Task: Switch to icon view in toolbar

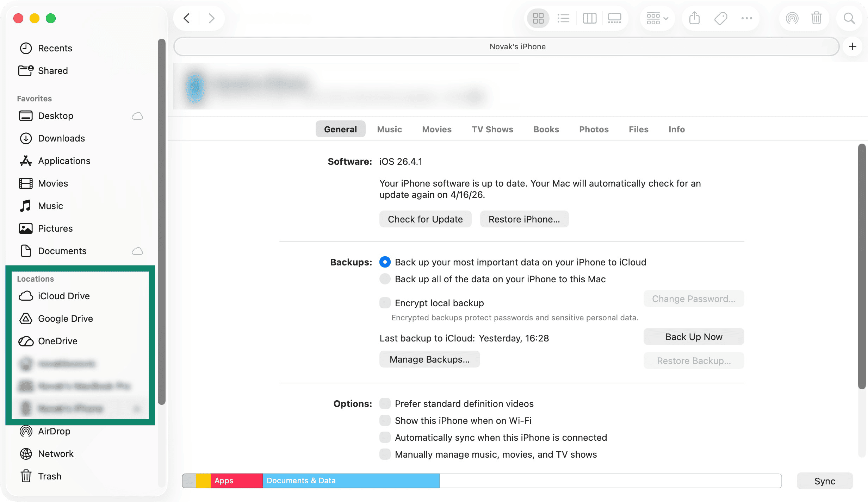Action: (x=538, y=18)
